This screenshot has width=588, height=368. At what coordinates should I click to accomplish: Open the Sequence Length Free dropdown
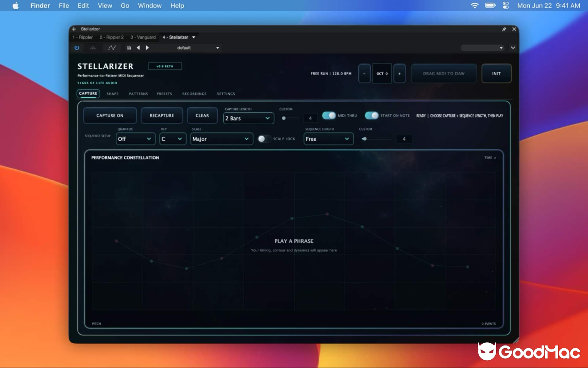[328, 139]
